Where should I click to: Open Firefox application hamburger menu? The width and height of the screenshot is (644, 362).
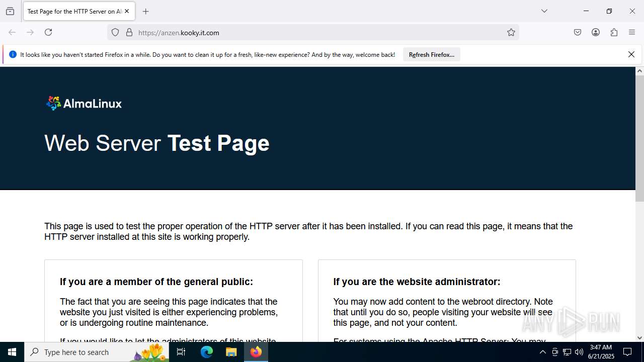(632, 32)
